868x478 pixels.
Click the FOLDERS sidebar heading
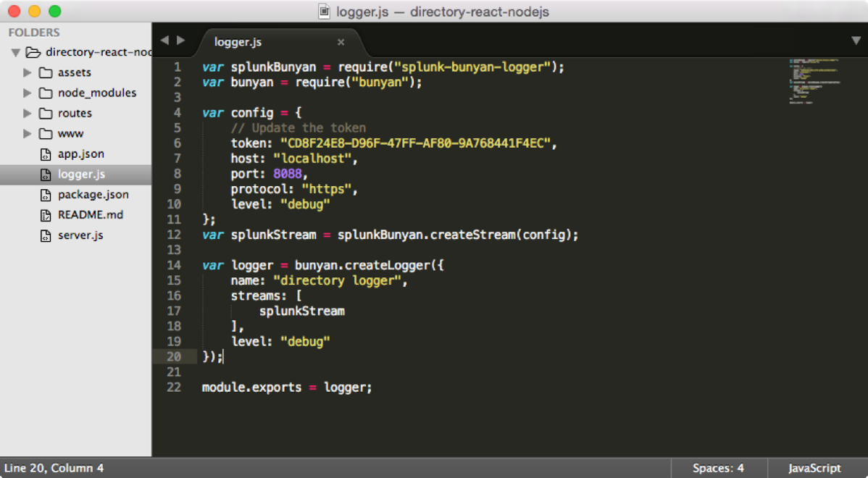34,32
